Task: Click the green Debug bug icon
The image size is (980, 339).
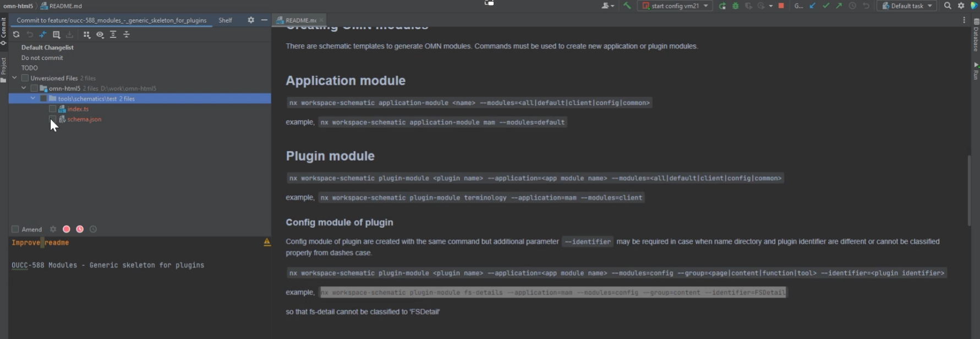Action: [x=735, y=6]
